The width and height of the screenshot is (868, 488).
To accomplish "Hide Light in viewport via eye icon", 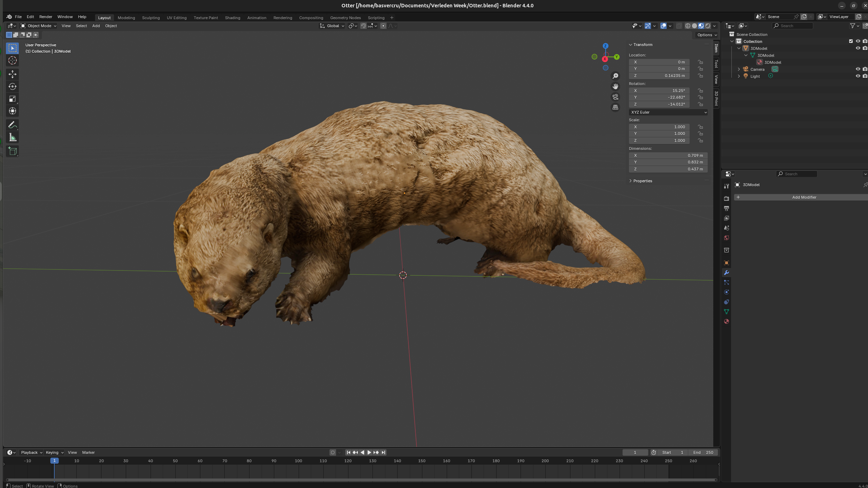I will (x=858, y=76).
